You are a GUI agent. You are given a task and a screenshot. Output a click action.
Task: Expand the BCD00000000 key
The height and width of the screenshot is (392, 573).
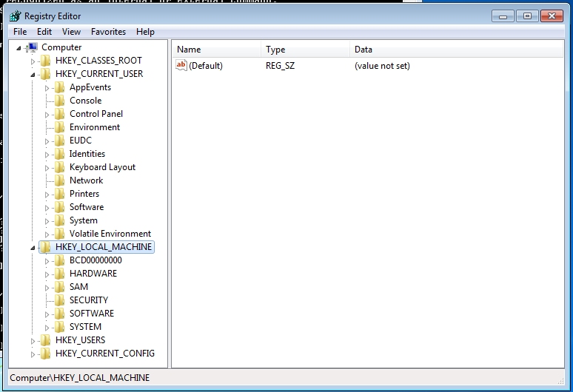(47, 261)
